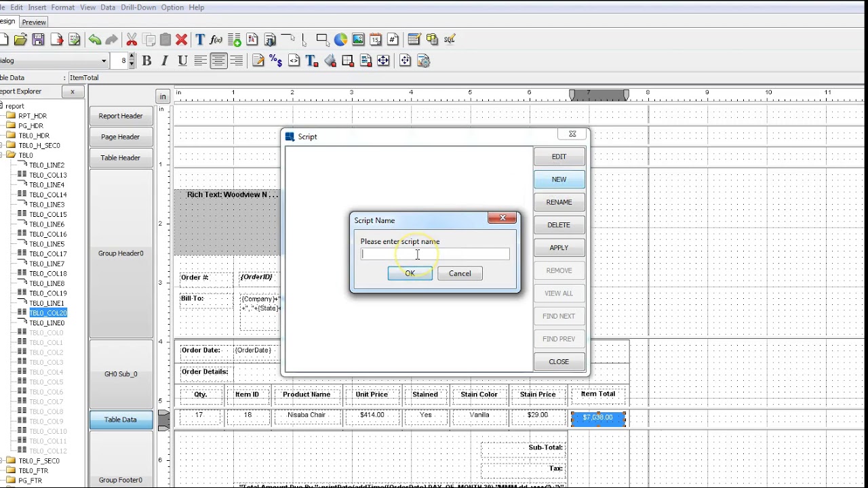
Task: Select the Report Header section
Action: [121, 116]
